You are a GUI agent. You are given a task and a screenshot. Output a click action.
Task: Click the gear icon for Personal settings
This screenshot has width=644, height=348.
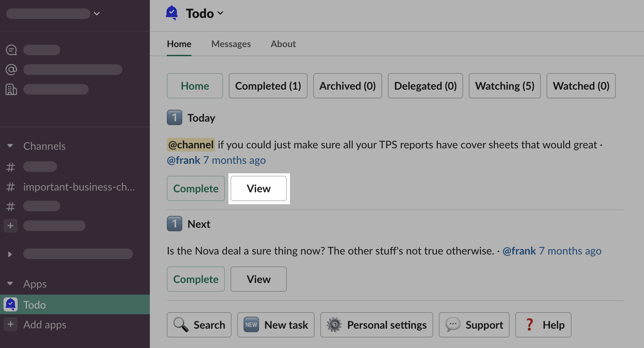[x=334, y=325]
